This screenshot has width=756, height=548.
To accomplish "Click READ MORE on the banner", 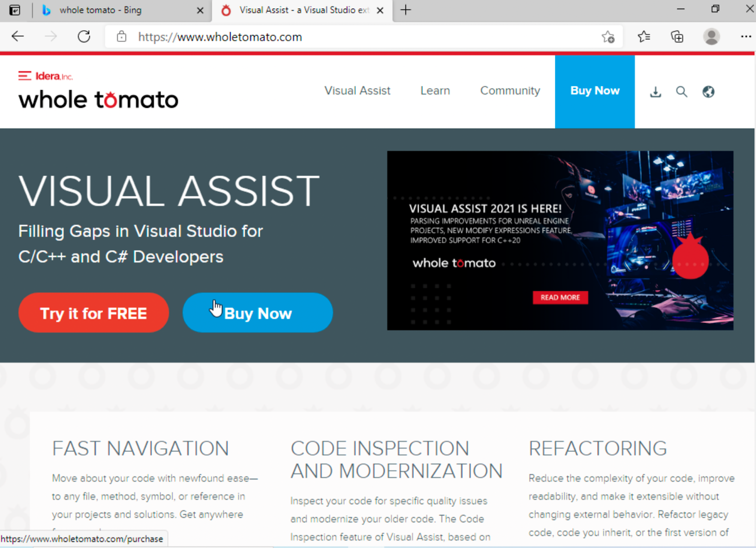I will pos(560,297).
